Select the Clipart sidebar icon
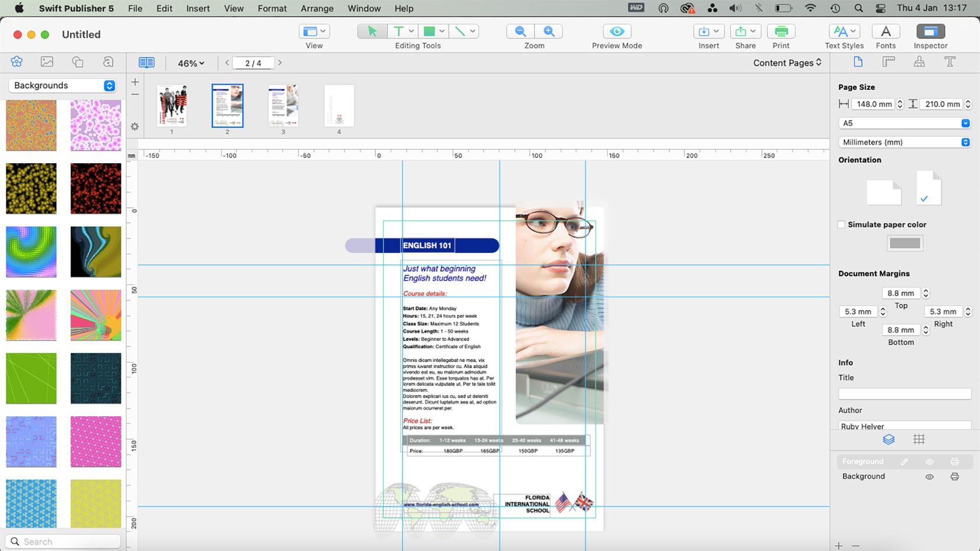Viewport: 980px width, 551px height. click(16, 61)
